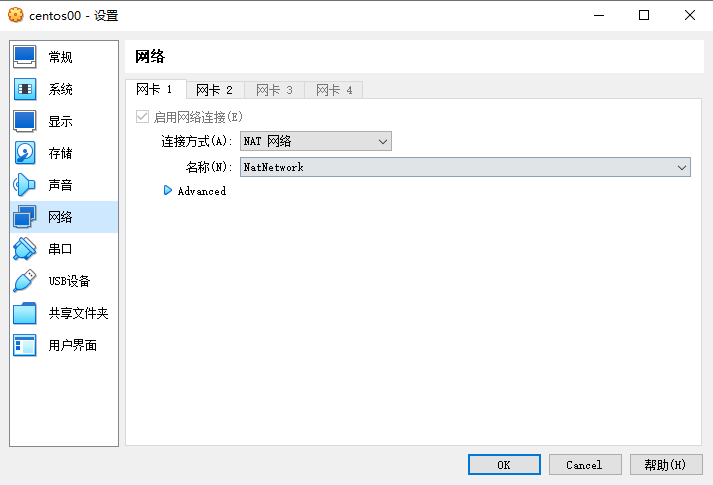The height and width of the screenshot is (485, 713).
Task: Select the 共享文件夹 folder icon
Action: pos(25,313)
